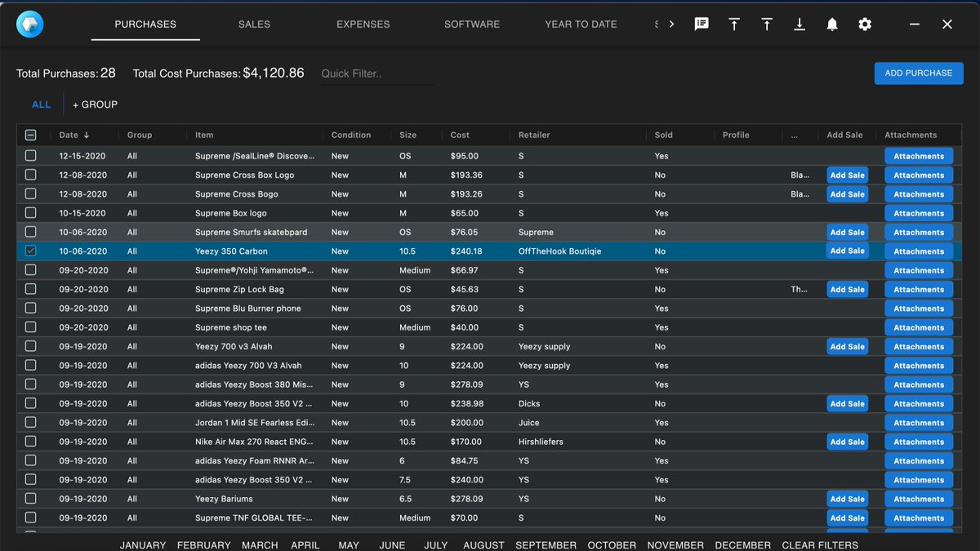This screenshot has height=551, width=980.
Task: Toggle the select-all header checkbox
Action: (x=31, y=136)
